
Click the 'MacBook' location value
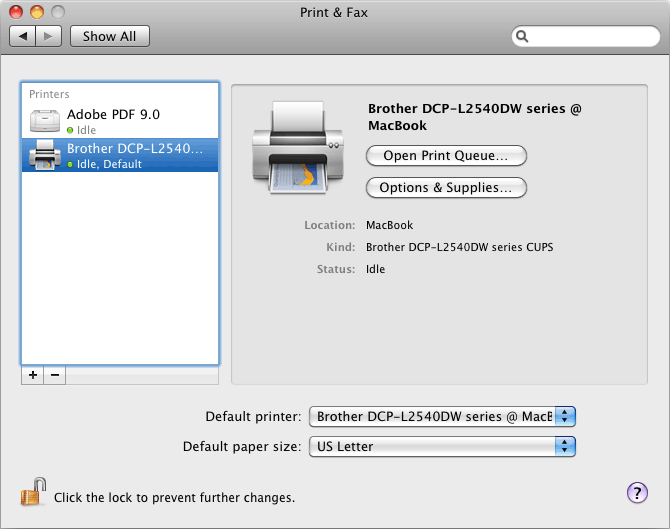click(389, 225)
